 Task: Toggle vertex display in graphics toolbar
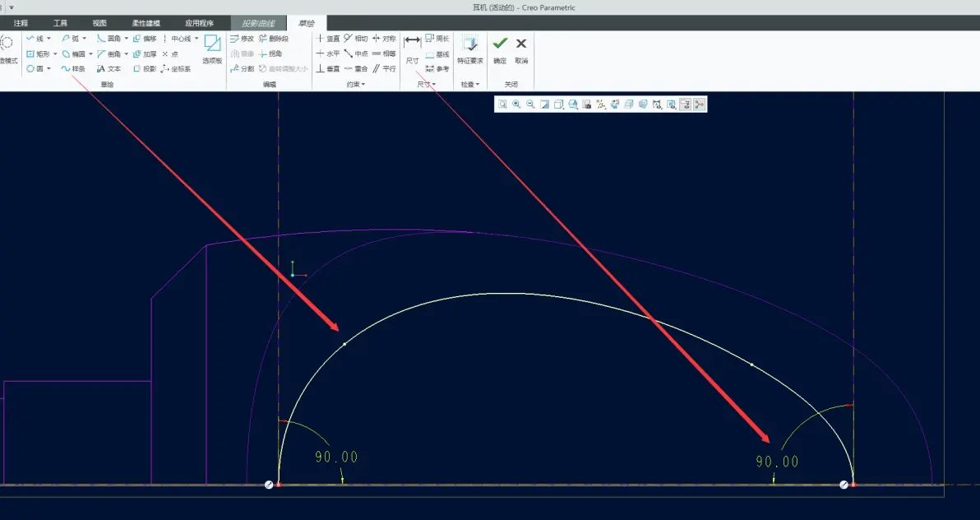coord(700,104)
